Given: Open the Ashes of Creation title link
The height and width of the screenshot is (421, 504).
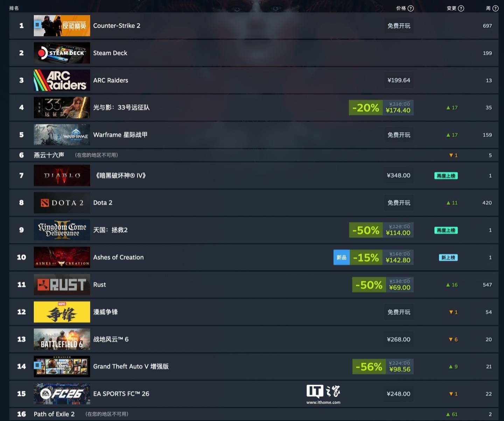Looking at the screenshot, I should pyautogui.click(x=118, y=257).
